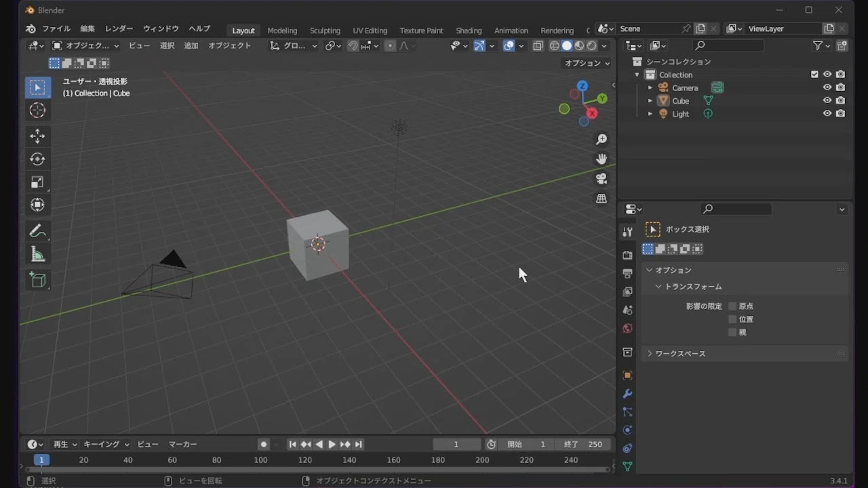Switch perspective/orthographic grid icon
Screen dimensions: 868x488
601,199
